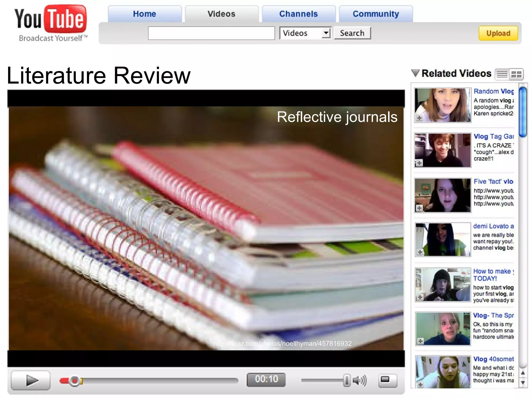Screen dimensions: 532x399
Task: Open the Vlog 40somet video thumbnail
Action: tap(443, 372)
